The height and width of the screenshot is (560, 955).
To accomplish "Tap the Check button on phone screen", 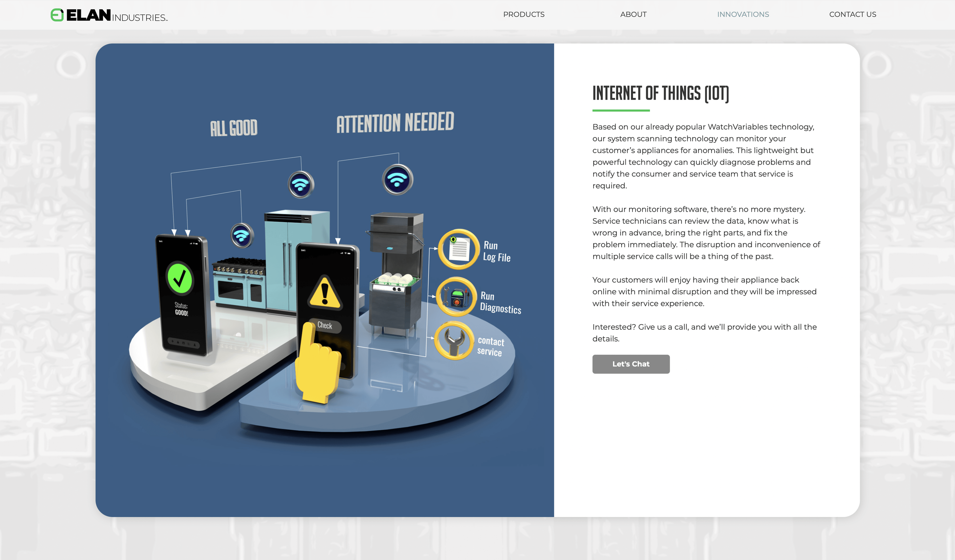I will [325, 325].
